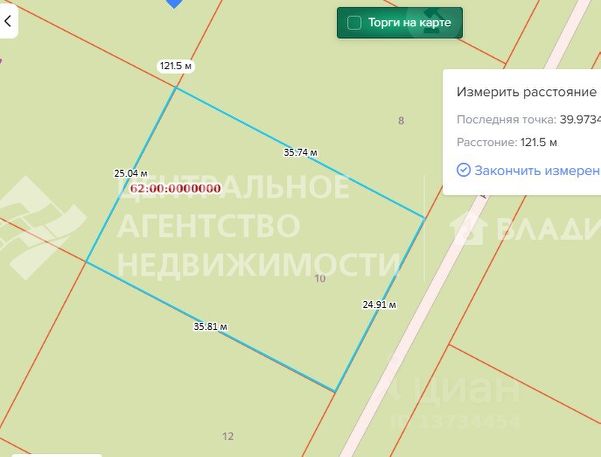
Task: Click the Измерить расстояние panel title
Action: tap(527, 92)
